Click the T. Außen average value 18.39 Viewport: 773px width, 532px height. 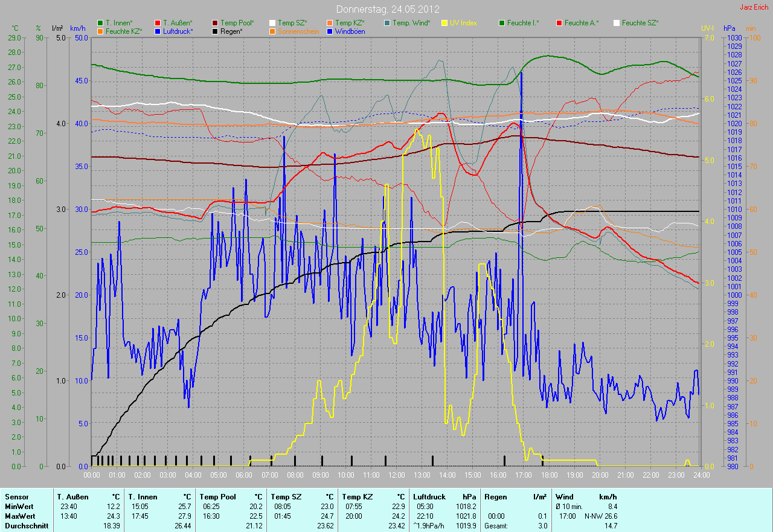[x=112, y=526]
